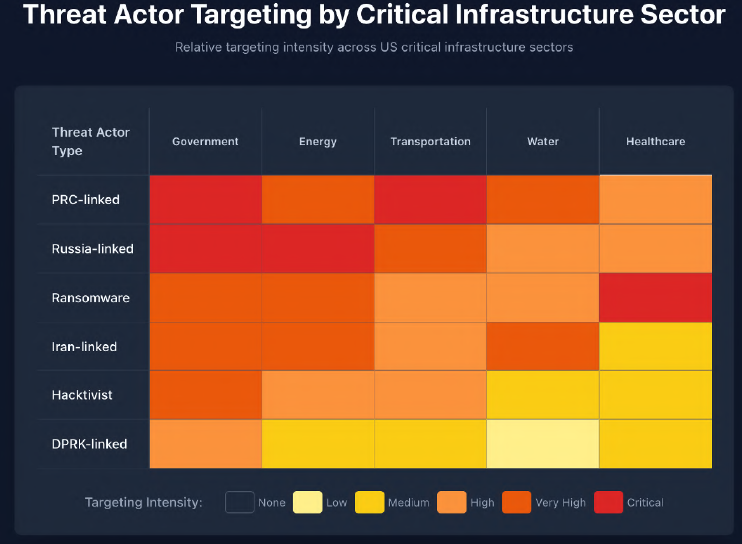The width and height of the screenshot is (742, 544).
Task: Click the Very High legend swatch
Action: click(517, 502)
